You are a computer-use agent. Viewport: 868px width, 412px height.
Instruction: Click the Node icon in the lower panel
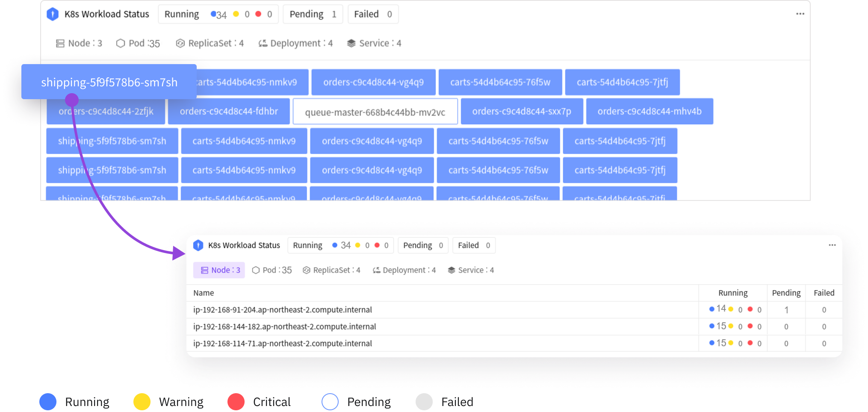[204, 270]
